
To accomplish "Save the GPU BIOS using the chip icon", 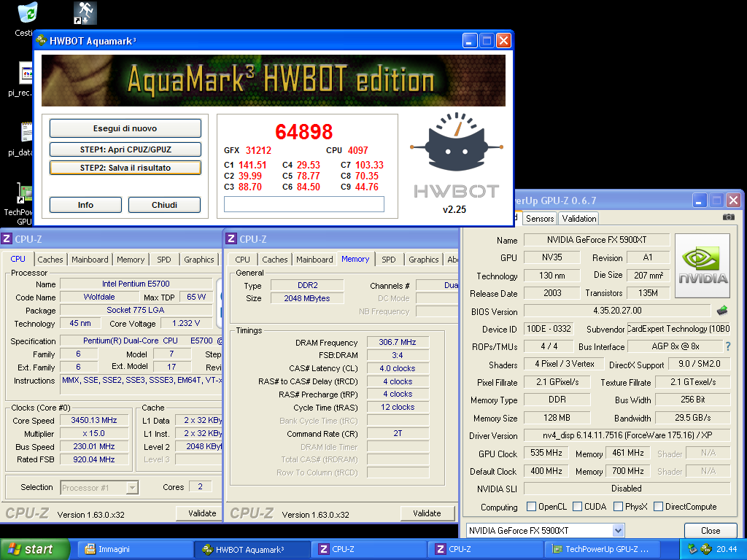I will (x=722, y=311).
